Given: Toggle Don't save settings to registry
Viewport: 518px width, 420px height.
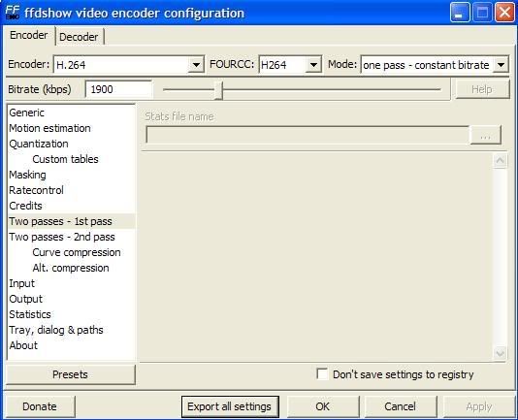Looking at the screenshot, I should click(322, 374).
